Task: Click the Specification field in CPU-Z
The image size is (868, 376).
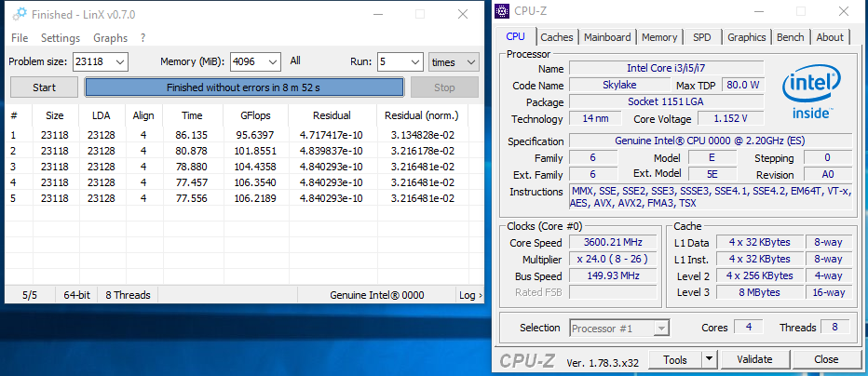Action: coord(711,141)
